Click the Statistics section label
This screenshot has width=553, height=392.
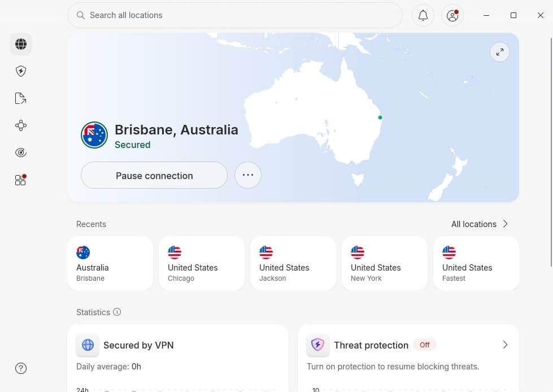(x=93, y=312)
